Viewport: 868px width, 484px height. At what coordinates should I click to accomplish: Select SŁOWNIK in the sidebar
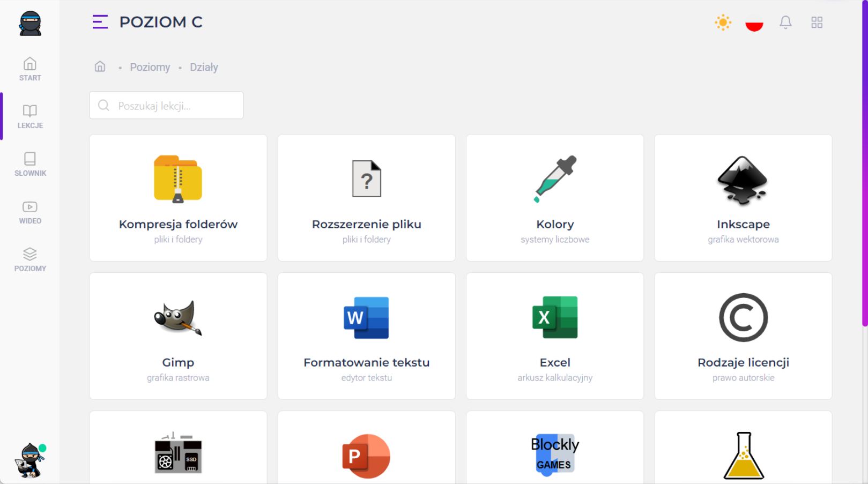point(30,164)
